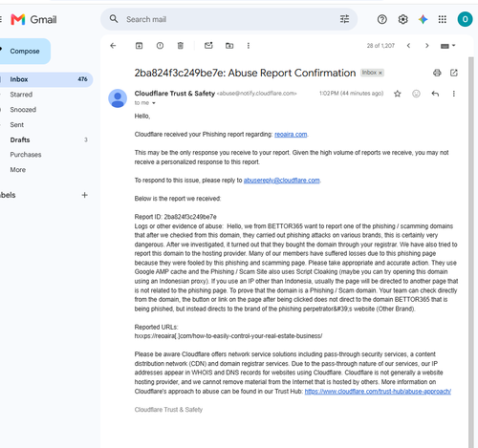Open the Starred folder
The width and height of the screenshot is (478, 448).
(21, 95)
